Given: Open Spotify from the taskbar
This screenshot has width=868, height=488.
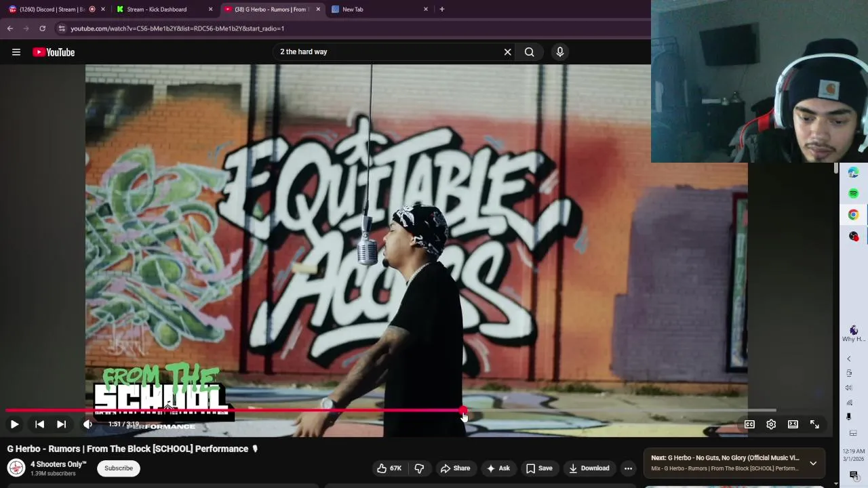Looking at the screenshot, I should (x=854, y=194).
